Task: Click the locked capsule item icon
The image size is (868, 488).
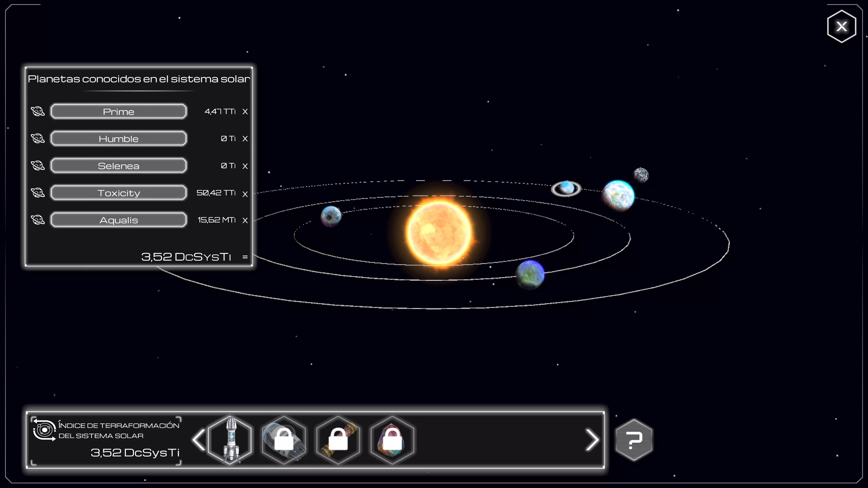Action: [x=284, y=439]
